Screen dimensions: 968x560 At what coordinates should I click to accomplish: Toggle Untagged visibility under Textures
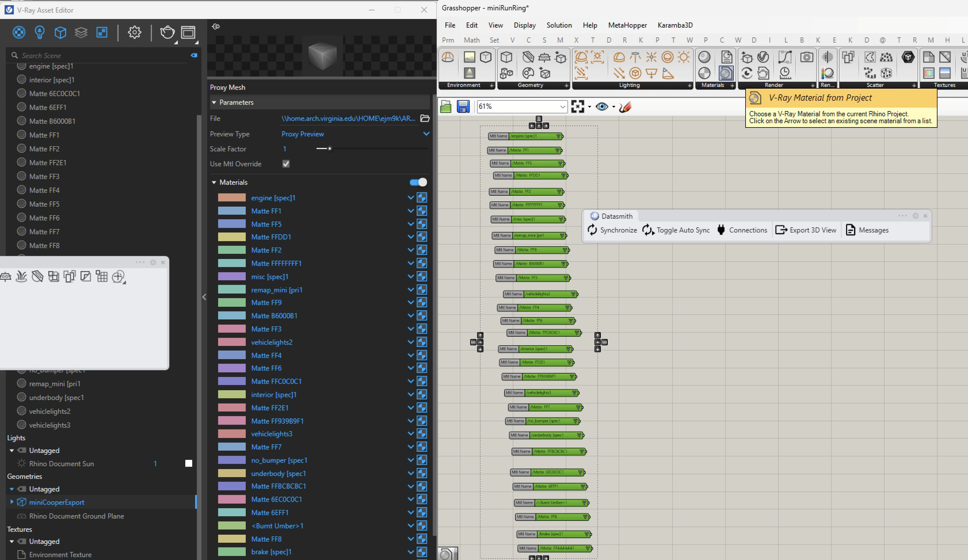point(22,541)
